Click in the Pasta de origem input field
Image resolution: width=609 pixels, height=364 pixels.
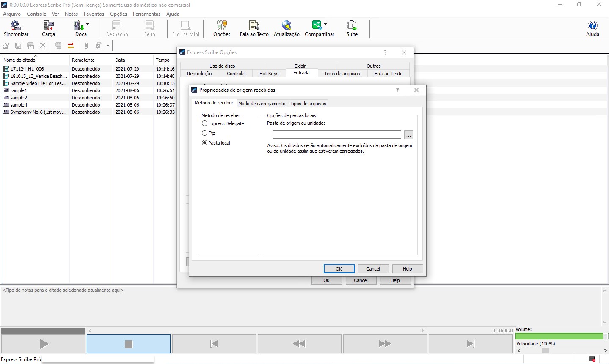[x=336, y=135]
